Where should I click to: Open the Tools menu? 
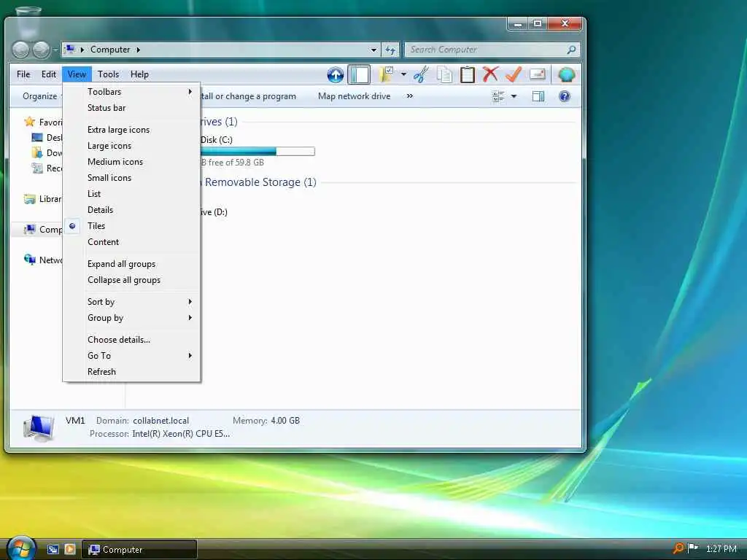click(x=108, y=74)
